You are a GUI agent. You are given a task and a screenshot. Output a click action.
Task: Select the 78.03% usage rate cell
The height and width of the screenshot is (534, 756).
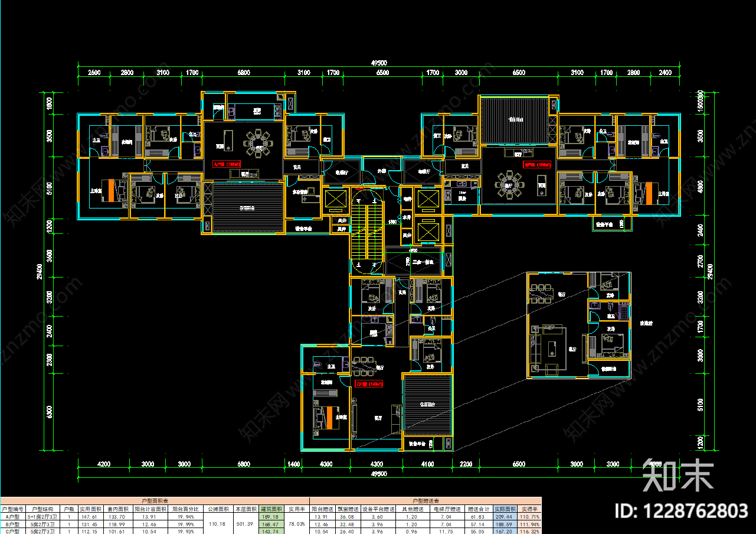point(296,523)
